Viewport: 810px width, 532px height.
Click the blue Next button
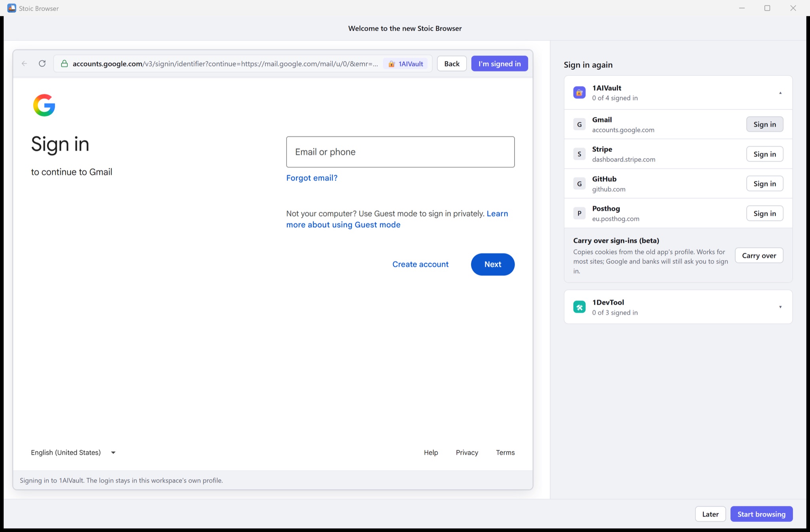(x=493, y=264)
